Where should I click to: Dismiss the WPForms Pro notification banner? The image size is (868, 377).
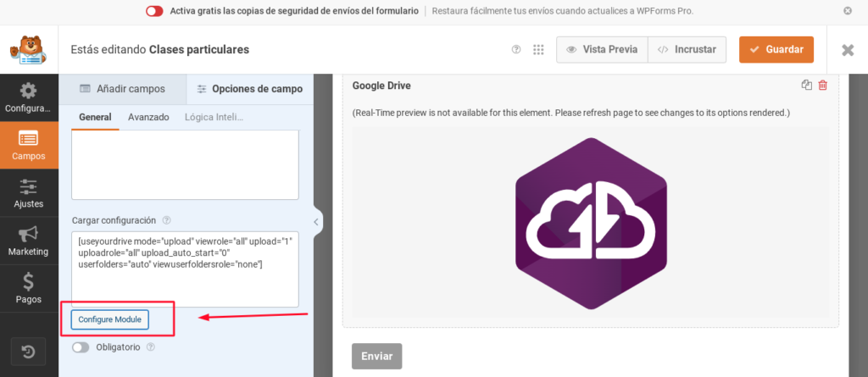click(x=848, y=11)
